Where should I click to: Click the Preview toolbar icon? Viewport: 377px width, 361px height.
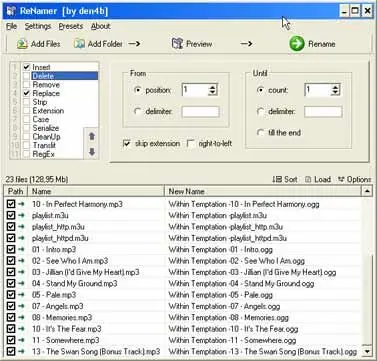coord(177,44)
